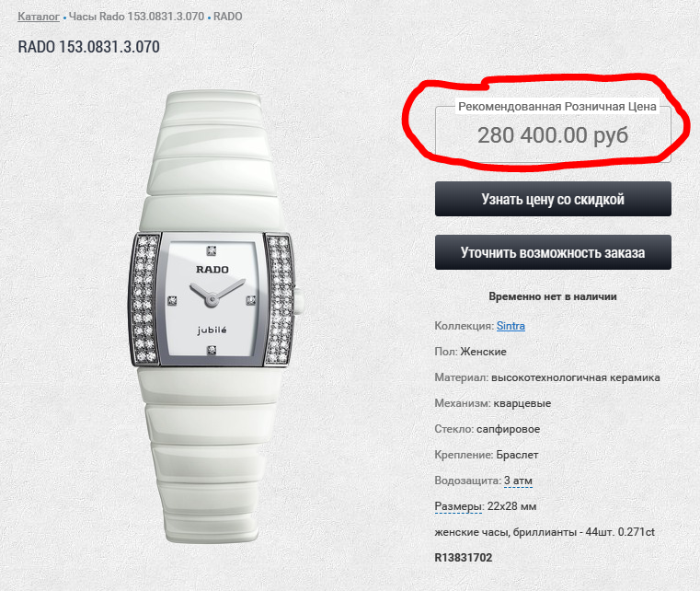Click the left diamond-set bezel strip

(144, 299)
